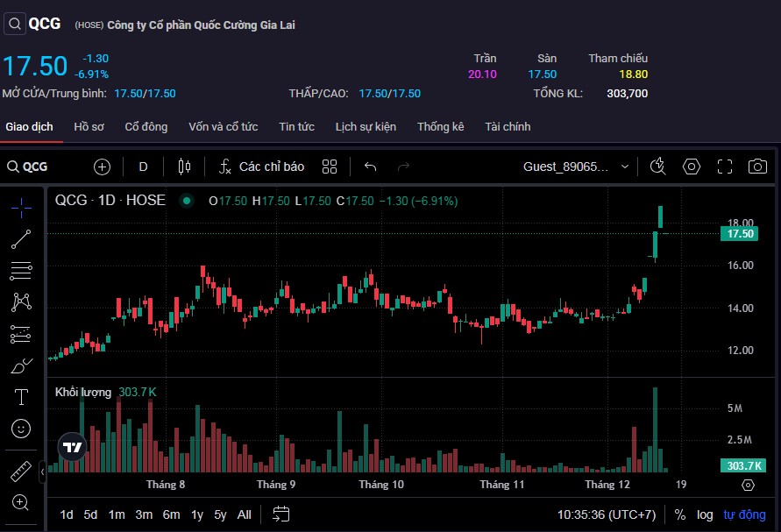Take a chart snapshot with camera icon

coord(757,167)
